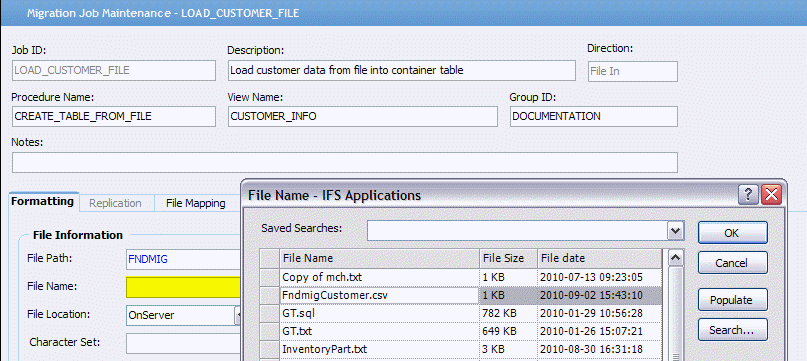Select the FndmigCustomer.csv file row
807x361 pixels.
coord(461,296)
